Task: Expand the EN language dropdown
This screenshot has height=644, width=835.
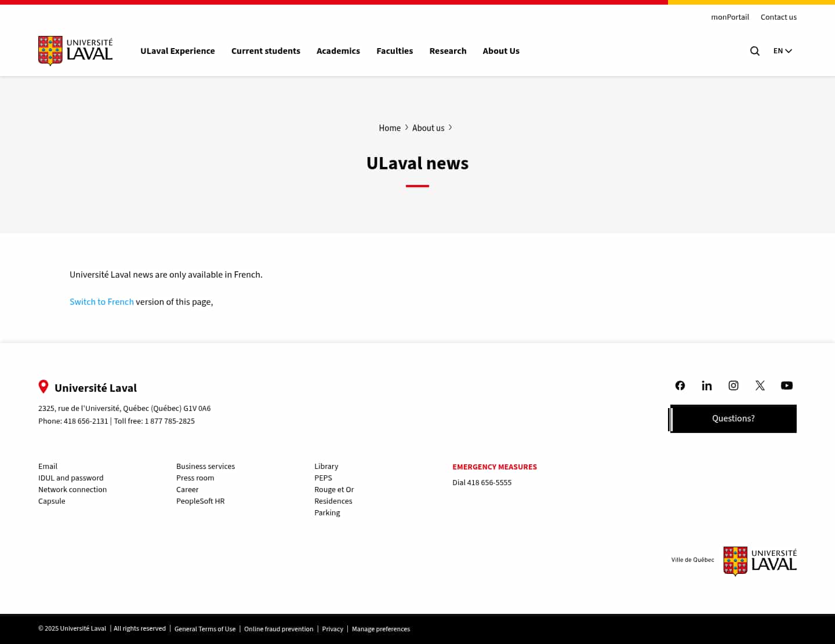Action: 782,51
